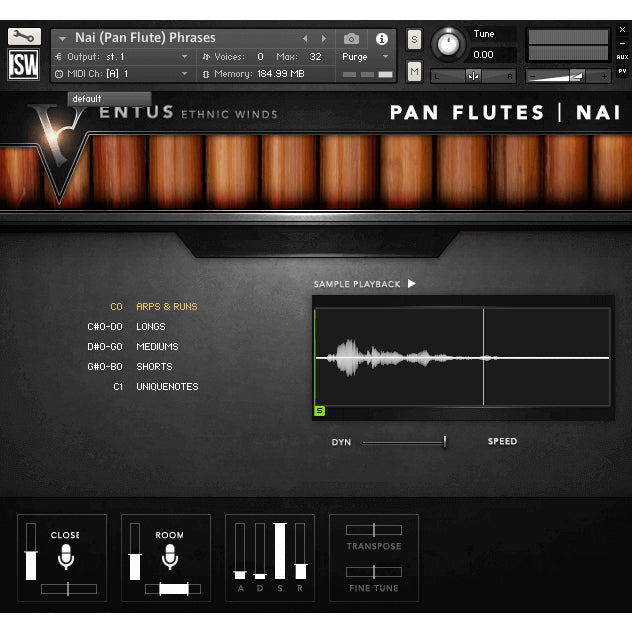Click the green S start marker

click(x=319, y=411)
